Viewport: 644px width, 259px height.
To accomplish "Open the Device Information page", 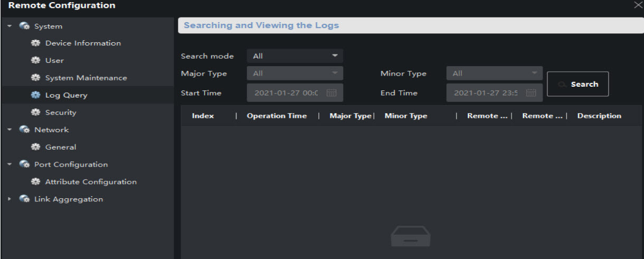I will (83, 43).
